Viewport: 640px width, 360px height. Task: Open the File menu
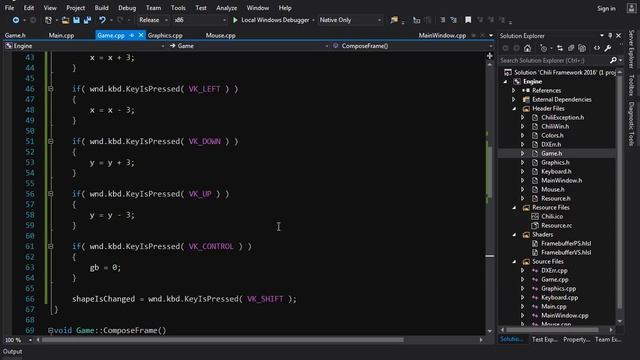click(9, 8)
